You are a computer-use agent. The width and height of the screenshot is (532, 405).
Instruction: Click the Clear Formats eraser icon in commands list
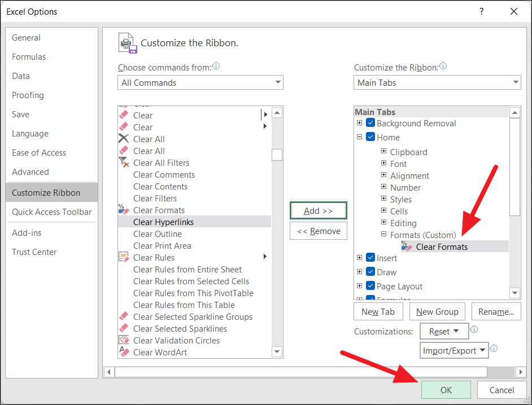pyautogui.click(x=124, y=210)
